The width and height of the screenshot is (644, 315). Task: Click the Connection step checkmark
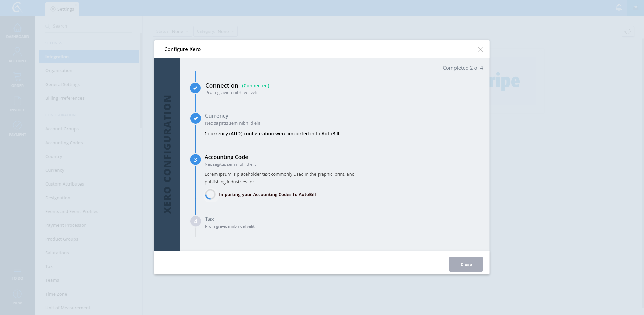[195, 88]
